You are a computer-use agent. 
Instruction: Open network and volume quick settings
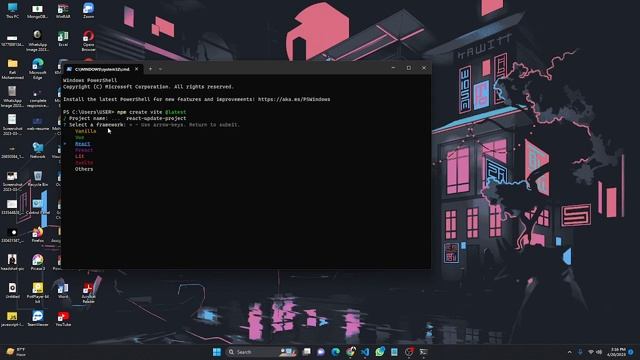pyautogui.click(x=595, y=352)
